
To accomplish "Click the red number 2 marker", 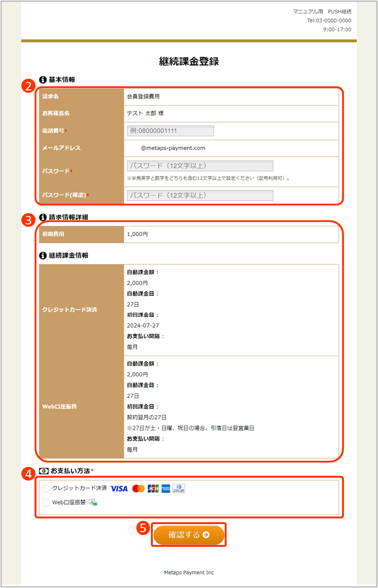I will [x=28, y=86].
